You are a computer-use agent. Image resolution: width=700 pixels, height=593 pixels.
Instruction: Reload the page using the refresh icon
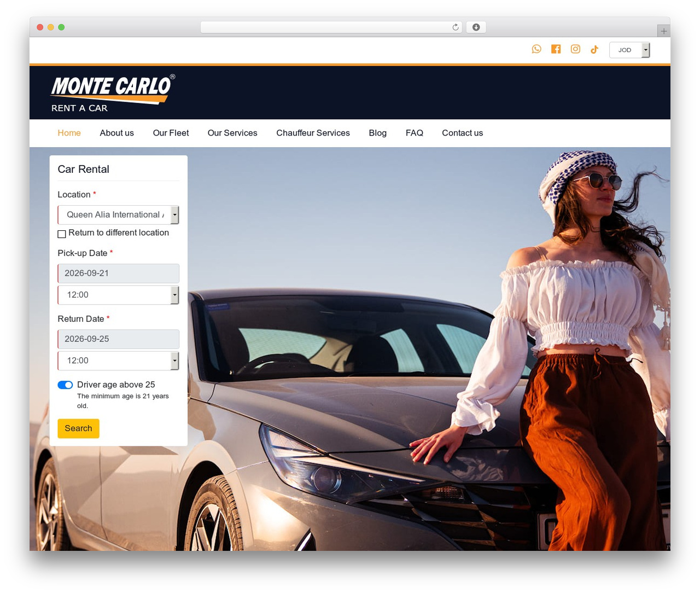pos(456,27)
